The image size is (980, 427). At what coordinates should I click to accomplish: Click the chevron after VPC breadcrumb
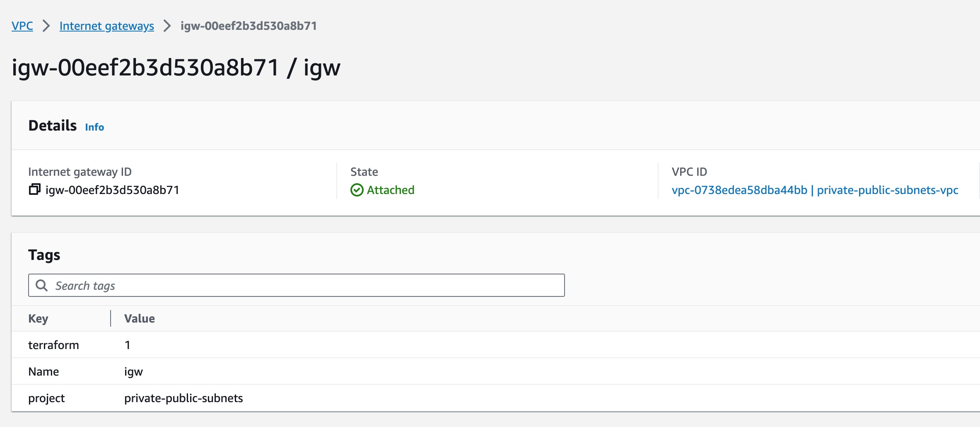[46, 26]
